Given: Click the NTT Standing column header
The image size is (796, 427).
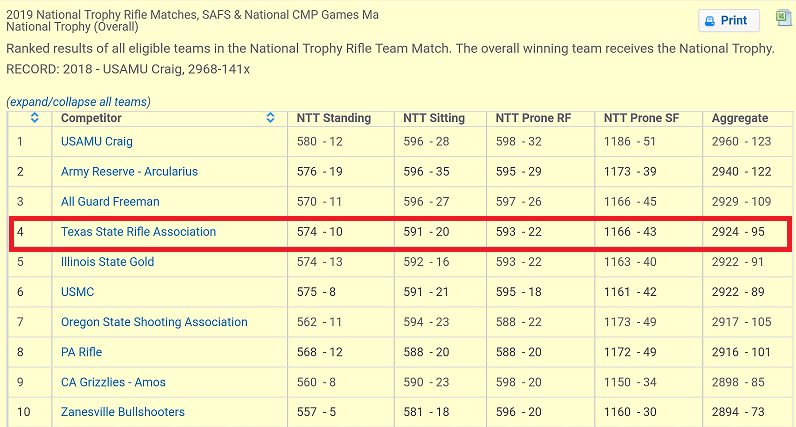Looking at the screenshot, I should 334,118.
